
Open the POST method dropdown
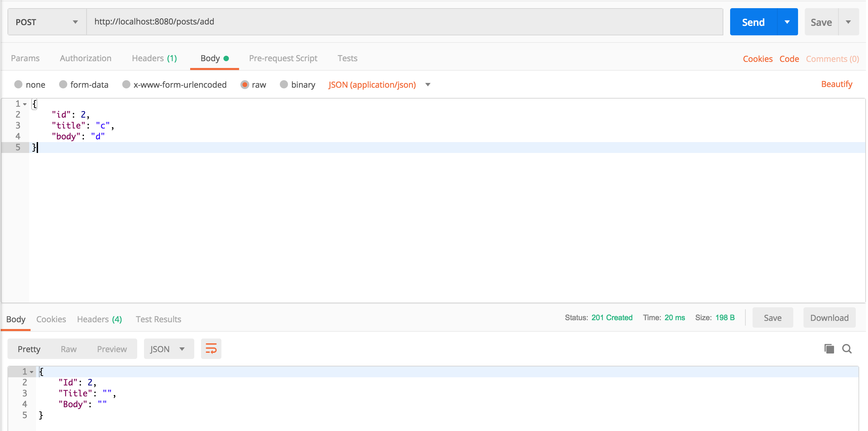tap(47, 22)
